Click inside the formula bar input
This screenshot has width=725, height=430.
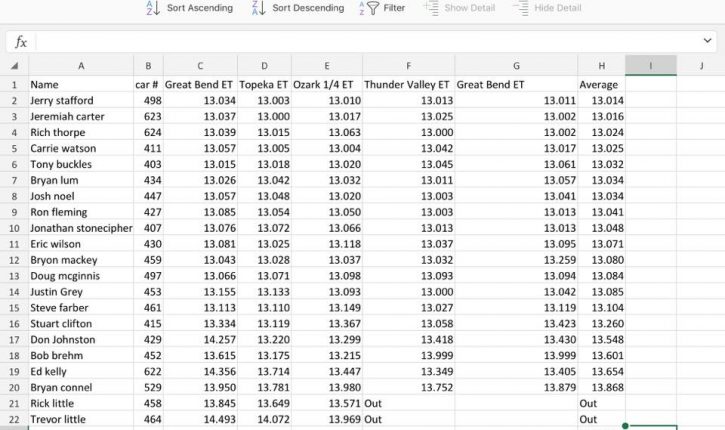click(360, 42)
